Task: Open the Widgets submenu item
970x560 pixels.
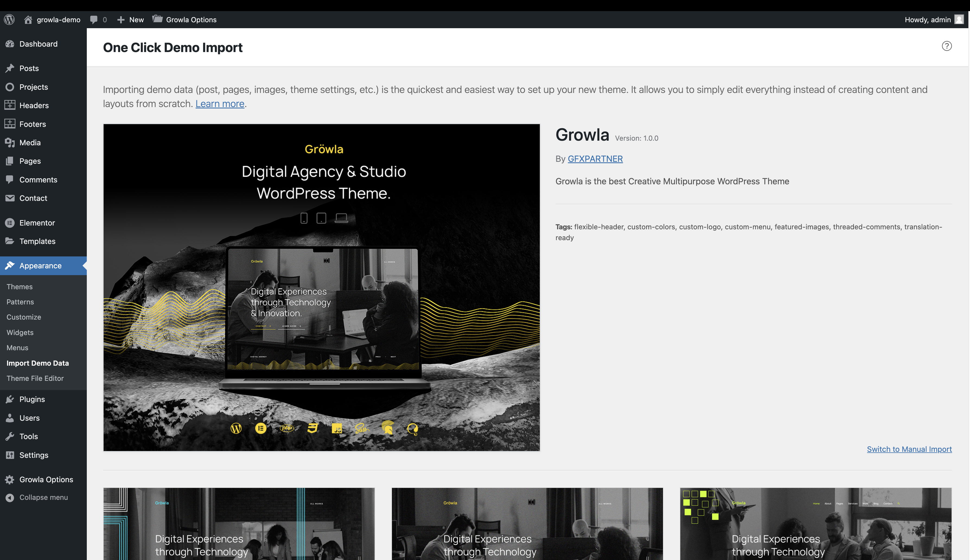Action: [20, 332]
